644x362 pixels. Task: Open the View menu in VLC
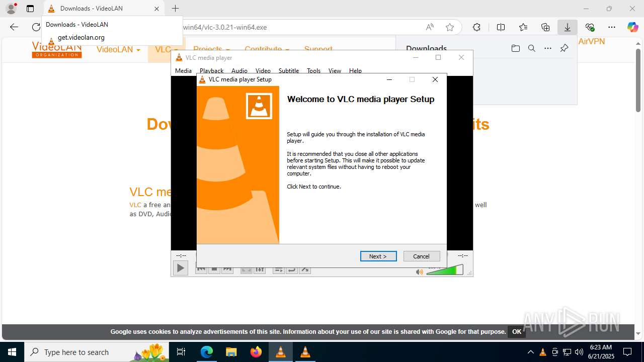coord(335,71)
